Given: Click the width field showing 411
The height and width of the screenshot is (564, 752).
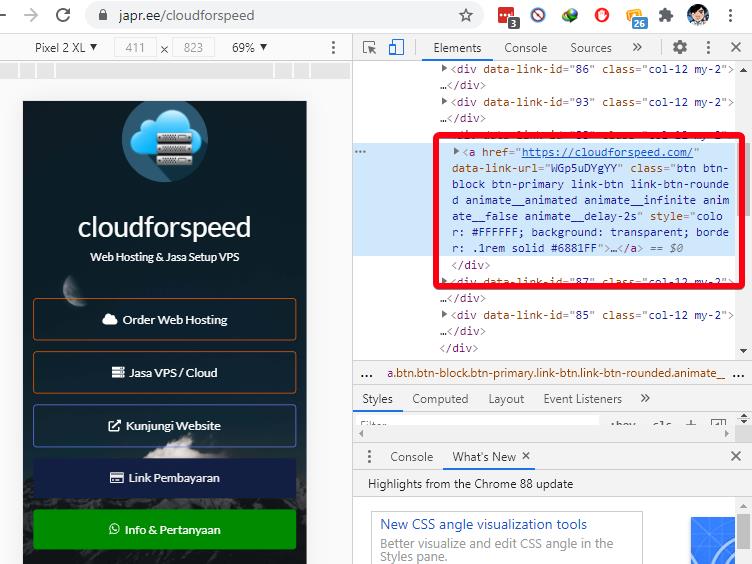Looking at the screenshot, I should (135, 47).
